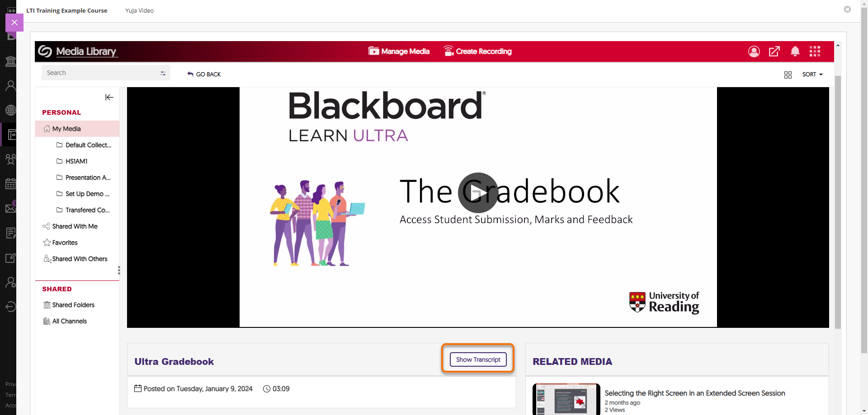
Task: Open the notifications bell
Action: coord(795,51)
